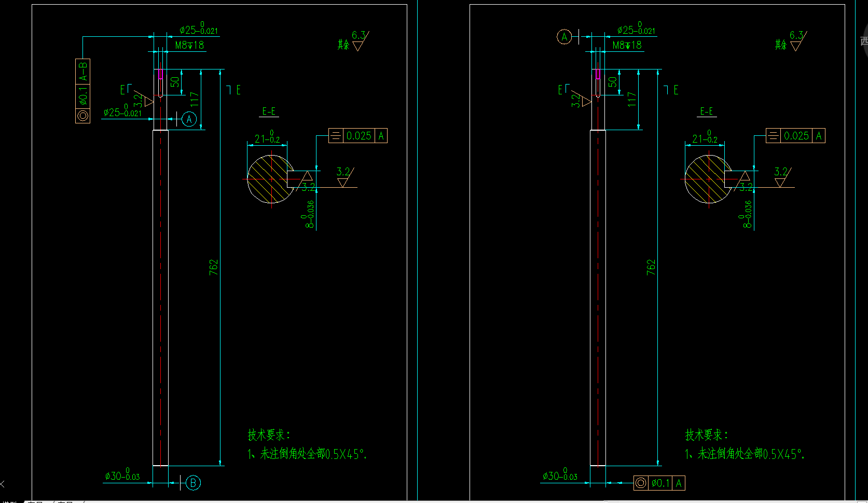Select datum A circle atop the right drawing
The image size is (868, 503).
point(564,37)
